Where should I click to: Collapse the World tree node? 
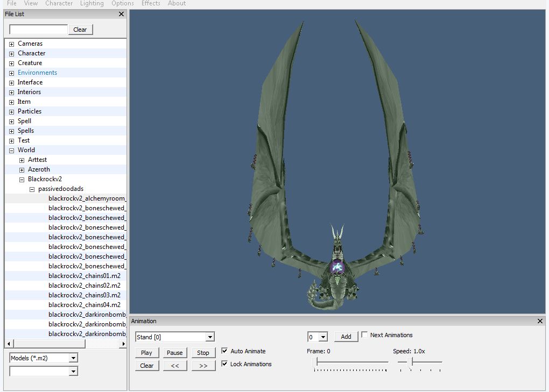pos(12,151)
